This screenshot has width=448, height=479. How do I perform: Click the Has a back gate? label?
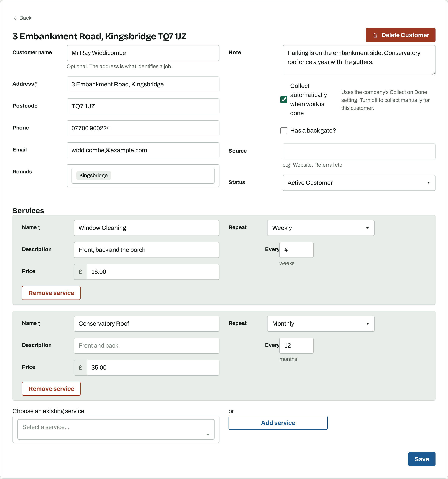[313, 130]
